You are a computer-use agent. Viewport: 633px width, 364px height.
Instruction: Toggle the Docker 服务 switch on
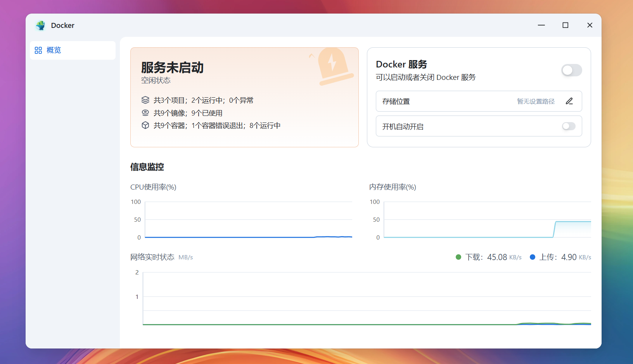coord(571,70)
